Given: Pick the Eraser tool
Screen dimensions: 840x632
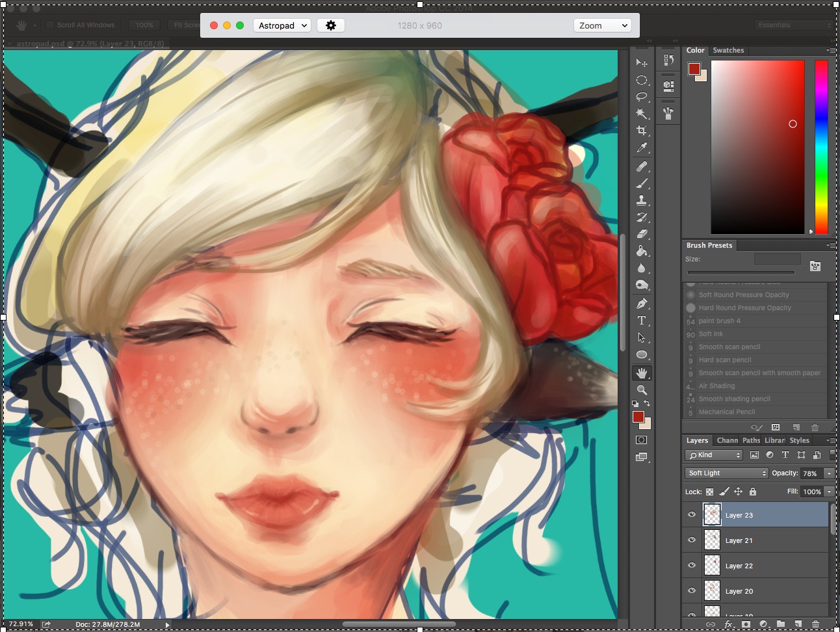Looking at the screenshot, I should coord(642,234).
